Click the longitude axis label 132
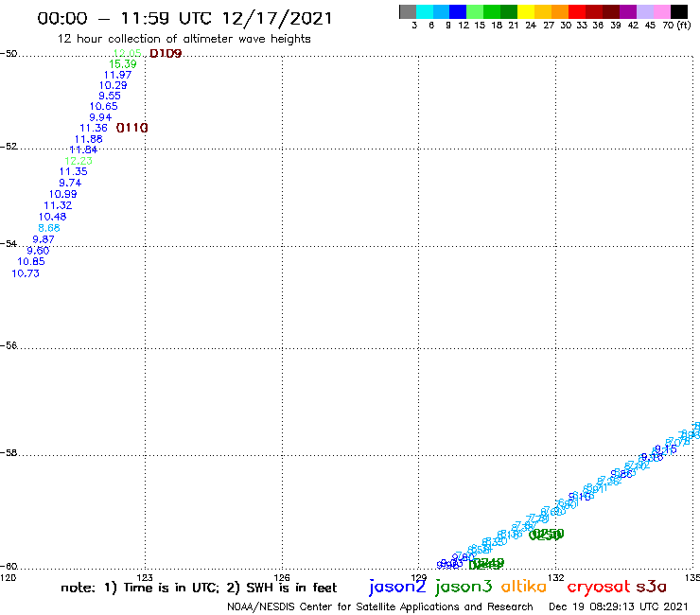The width and height of the screenshot is (700, 615). [x=556, y=577]
